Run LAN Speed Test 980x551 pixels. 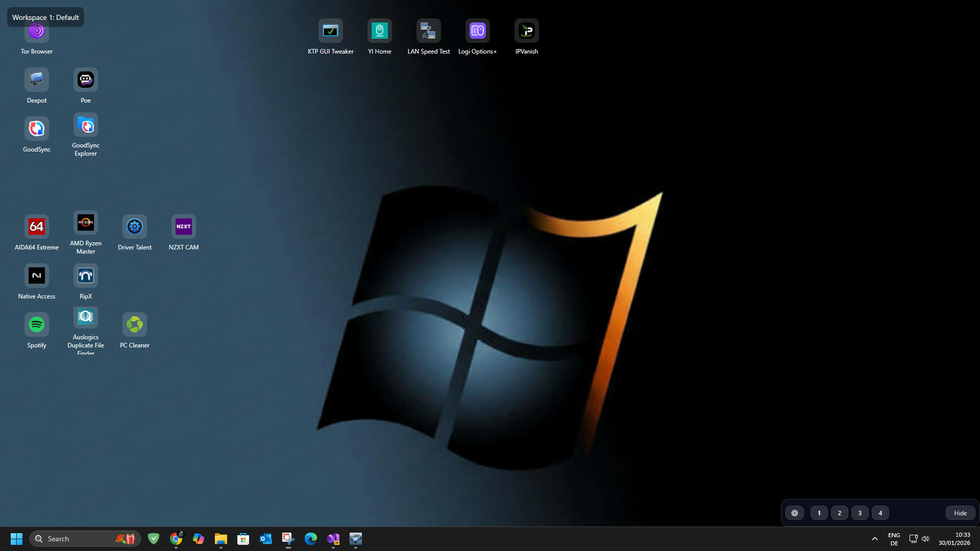click(428, 31)
